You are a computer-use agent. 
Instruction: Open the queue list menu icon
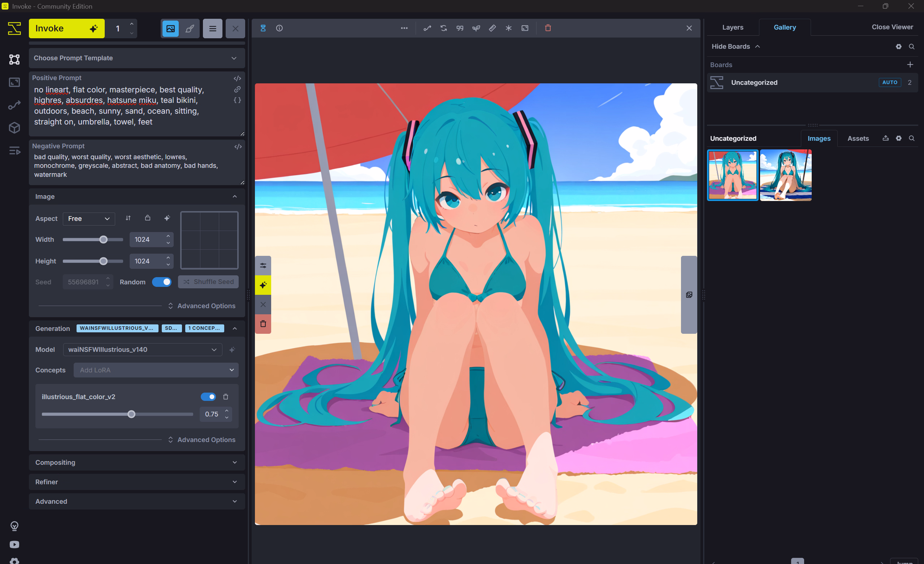pos(213,29)
